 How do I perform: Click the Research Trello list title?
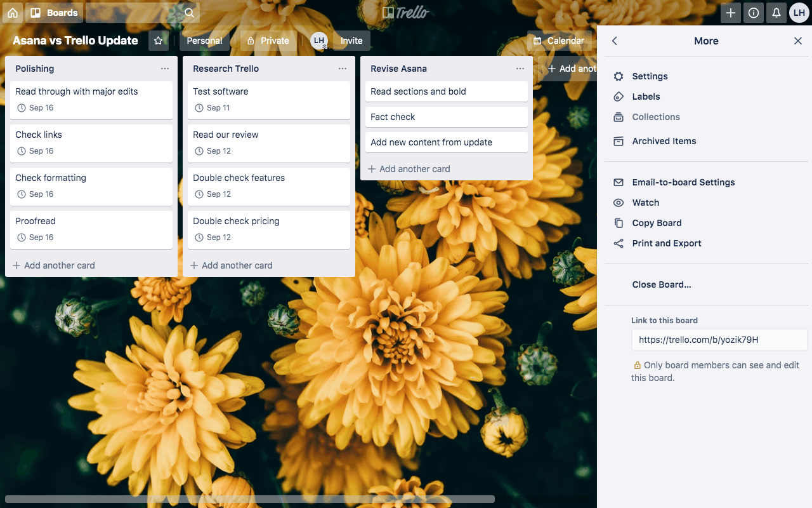(x=226, y=69)
